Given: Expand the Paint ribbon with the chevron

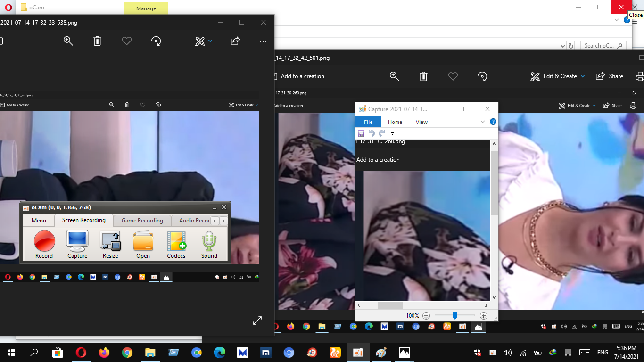Looking at the screenshot, I should [x=483, y=122].
